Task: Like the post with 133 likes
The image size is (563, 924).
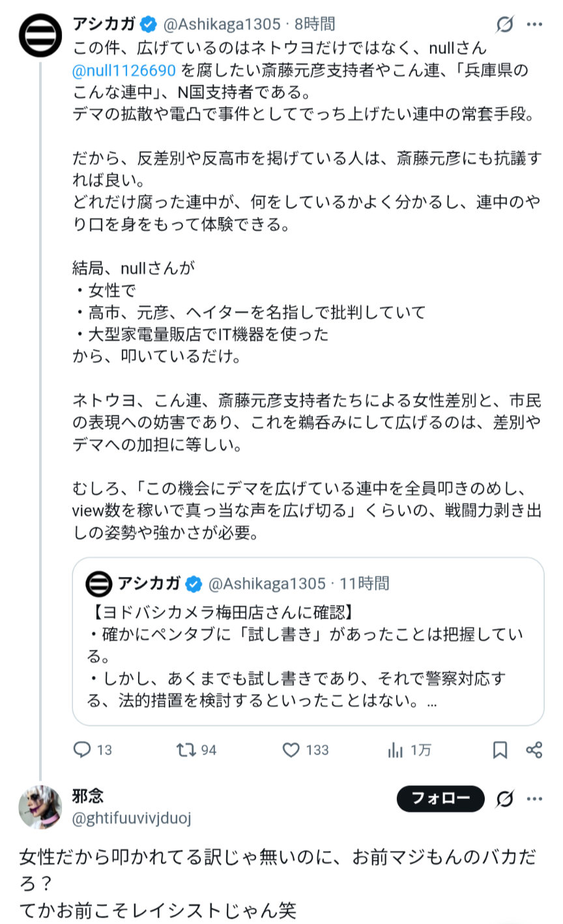Action: pyautogui.click(x=291, y=749)
